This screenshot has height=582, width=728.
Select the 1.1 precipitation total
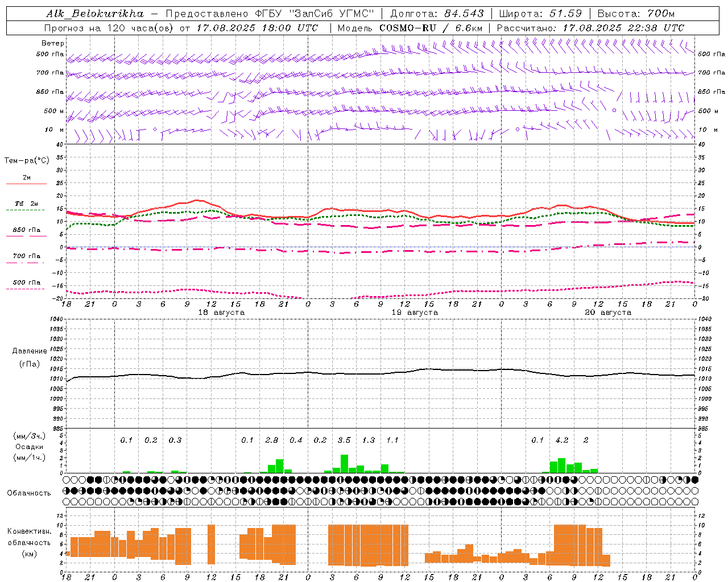pyautogui.click(x=392, y=440)
